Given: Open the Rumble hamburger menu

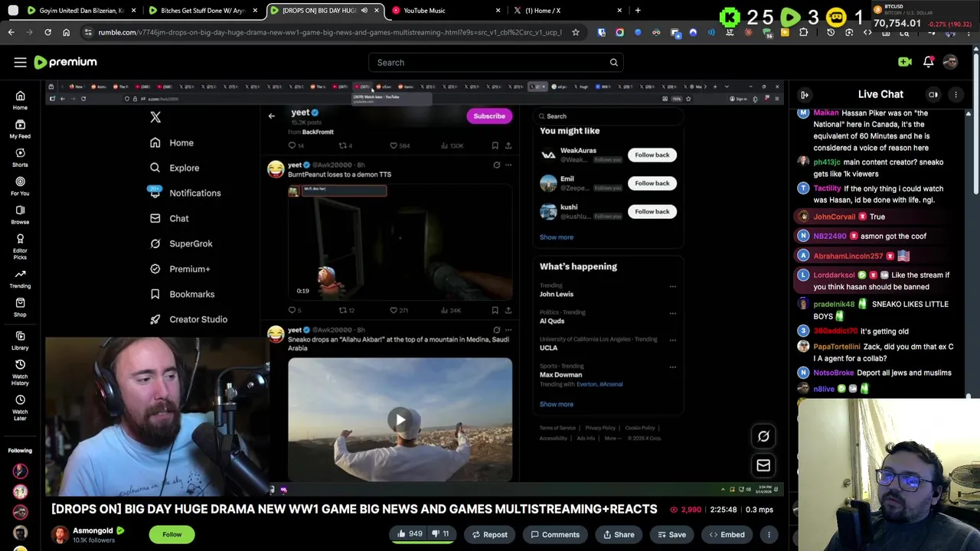Looking at the screenshot, I should coord(20,62).
